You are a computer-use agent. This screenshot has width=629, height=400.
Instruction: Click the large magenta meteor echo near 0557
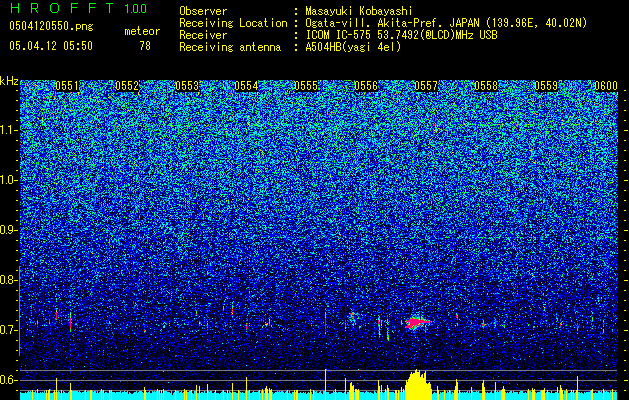click(x=416, y=323)
